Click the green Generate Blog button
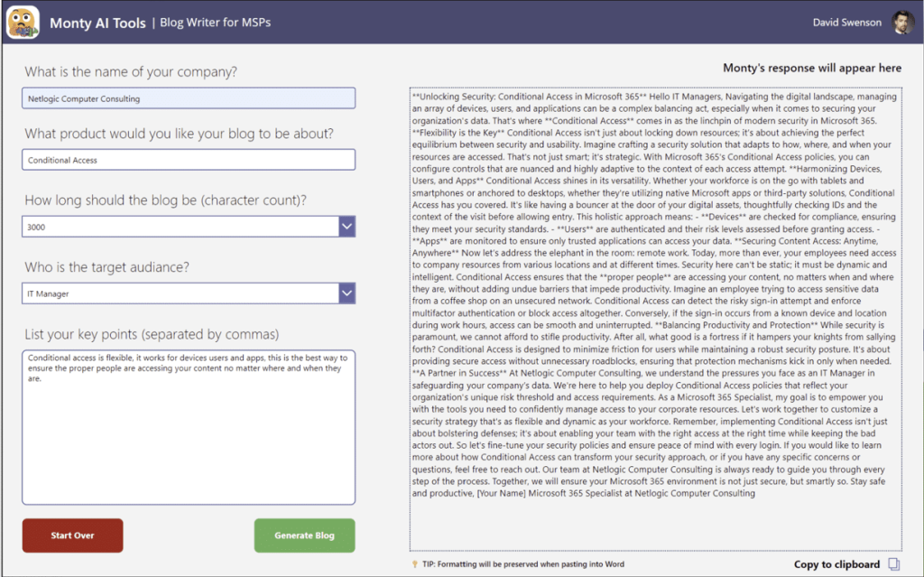 [304, 535]
